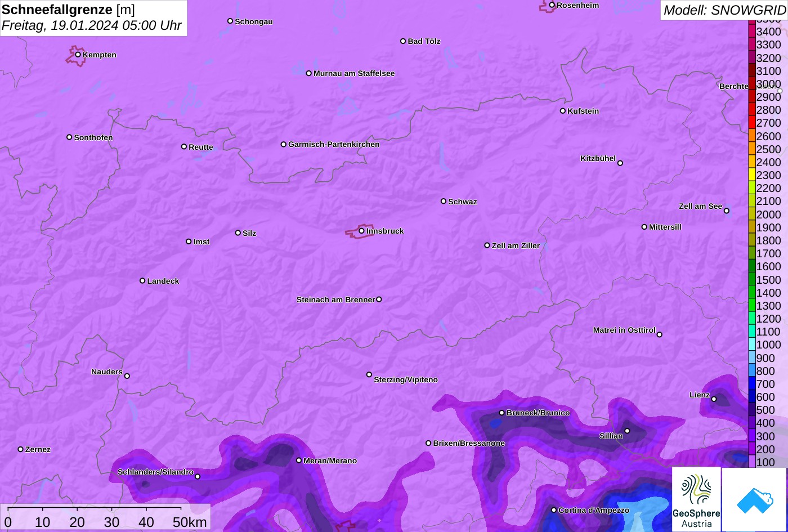This screenshot has height=532, width=788.
Task: Click the scale bar 0 tick label
Action: click(8, 522)
